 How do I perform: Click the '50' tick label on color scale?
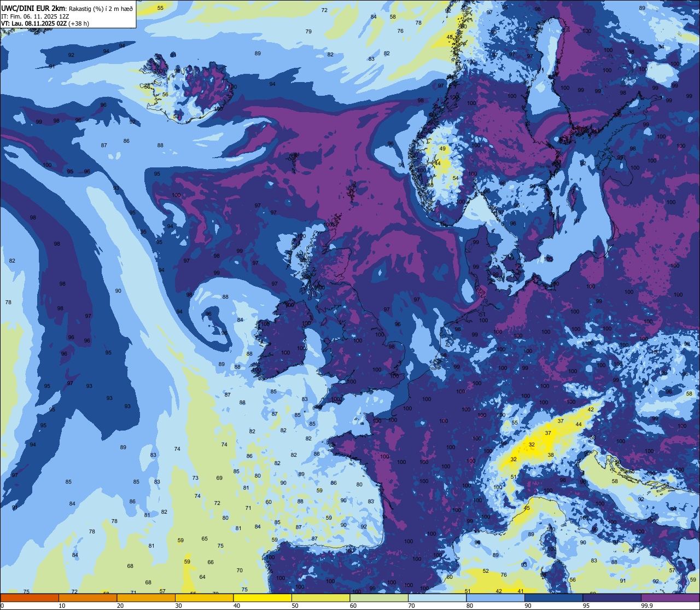tap(295, 606)
